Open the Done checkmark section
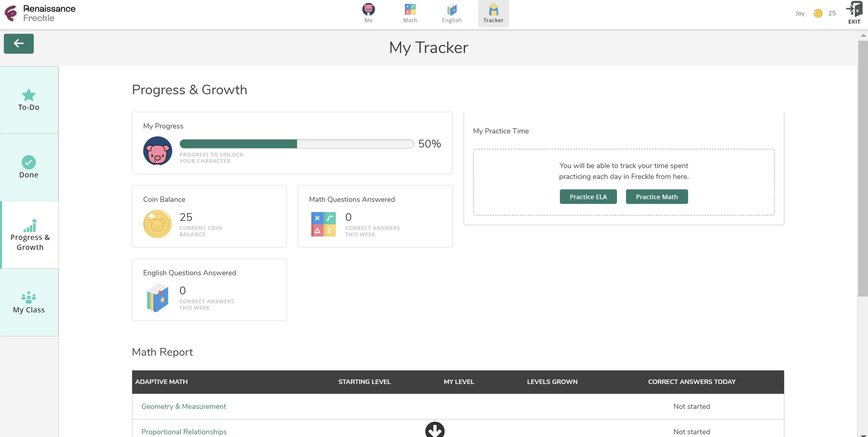The width and height of the screenshot is (868, 437). point(29,167)
